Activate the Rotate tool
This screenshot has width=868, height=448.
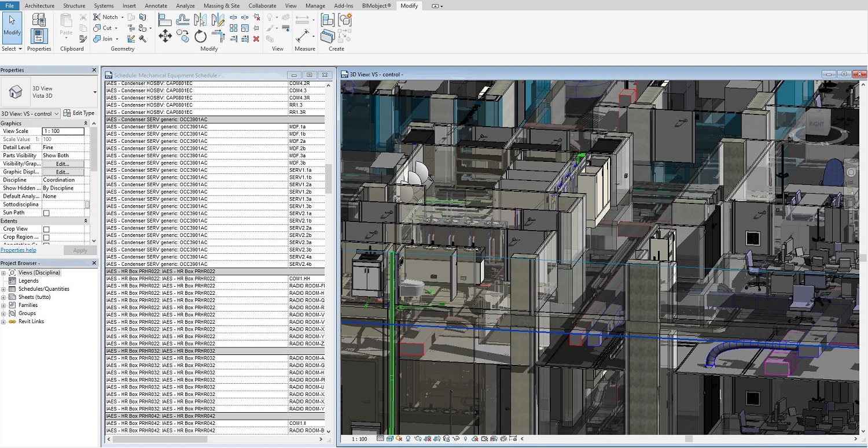tap(200, 36)
